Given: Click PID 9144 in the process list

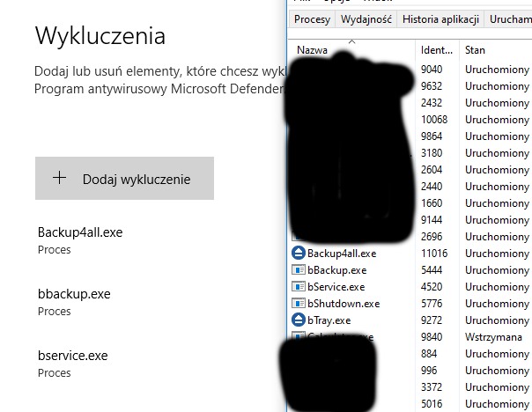Looking at the screenshot, I should coord(432,220).
